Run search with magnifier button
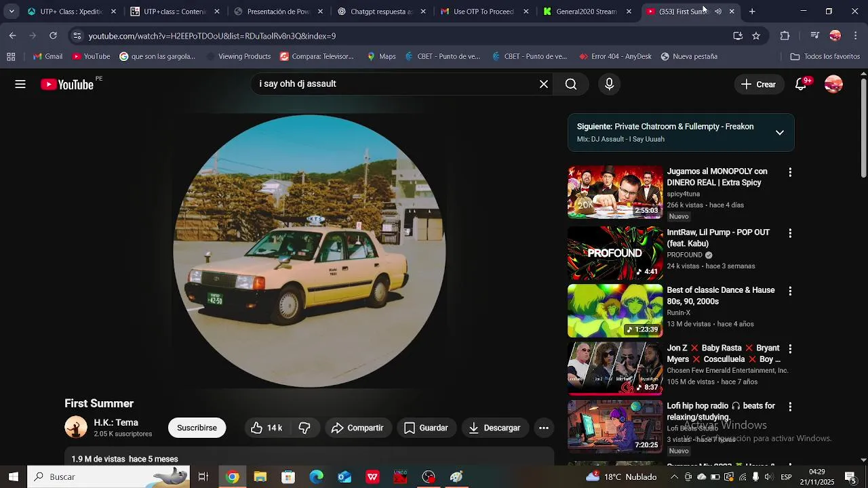Screen dimensions: 868x488 click(x=571, y=84)
